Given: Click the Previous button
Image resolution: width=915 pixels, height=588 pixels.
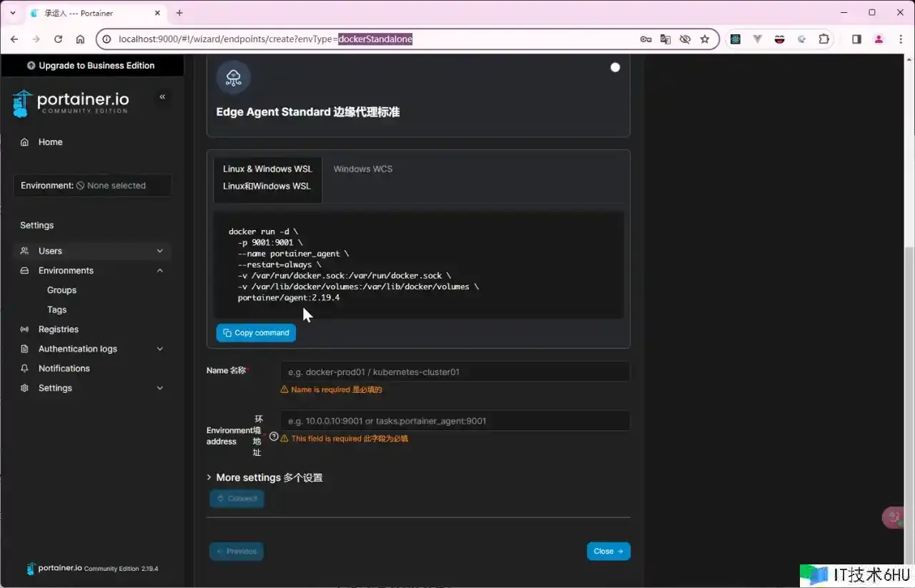Looking at the screenshot, I should pos(237,552).
